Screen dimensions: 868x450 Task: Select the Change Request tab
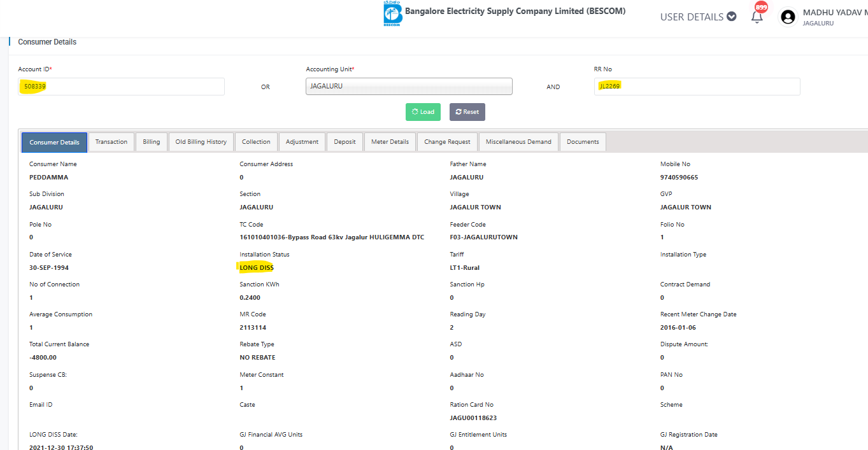448,142
